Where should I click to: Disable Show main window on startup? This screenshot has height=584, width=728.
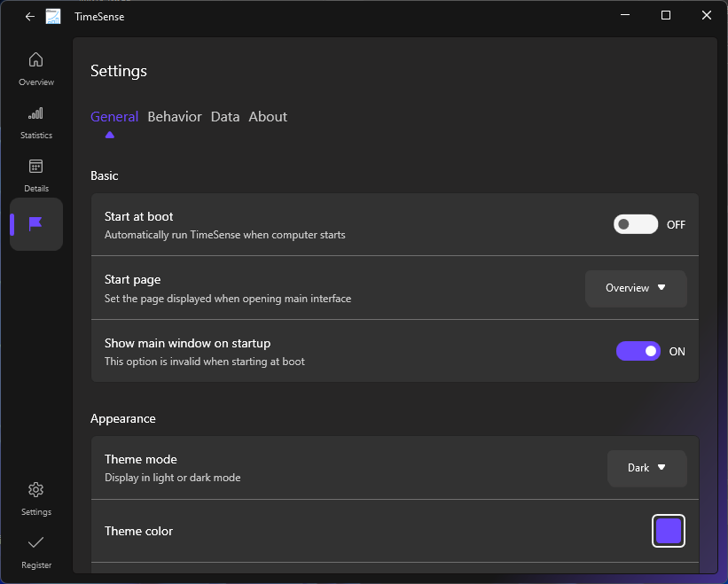(x=638, y=351)
